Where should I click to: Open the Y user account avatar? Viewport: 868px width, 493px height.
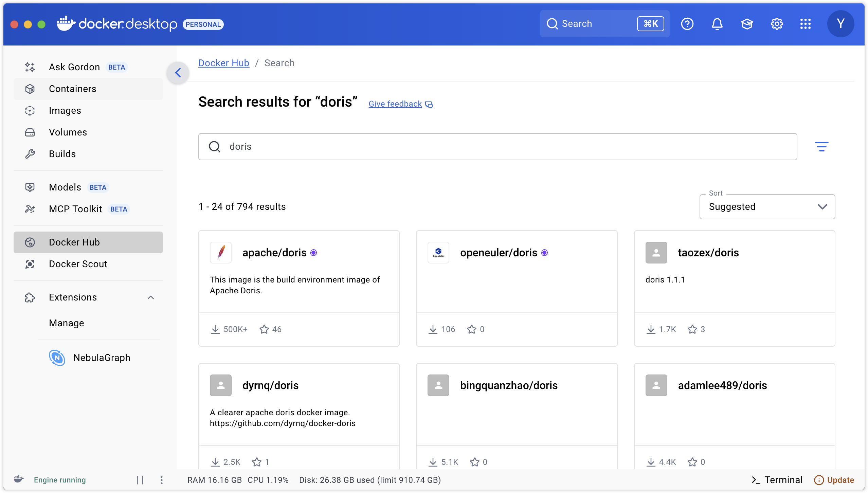click(840, 24)
